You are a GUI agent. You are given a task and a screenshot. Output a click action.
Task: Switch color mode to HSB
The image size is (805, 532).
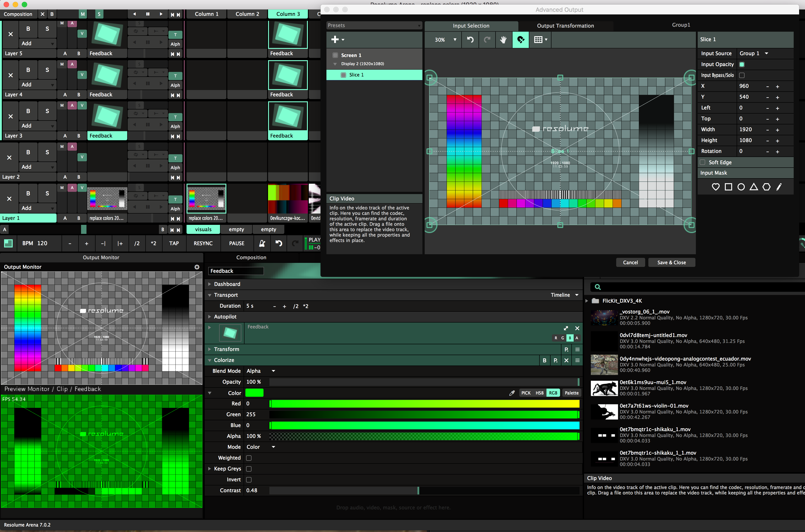[x=539, y=393]
